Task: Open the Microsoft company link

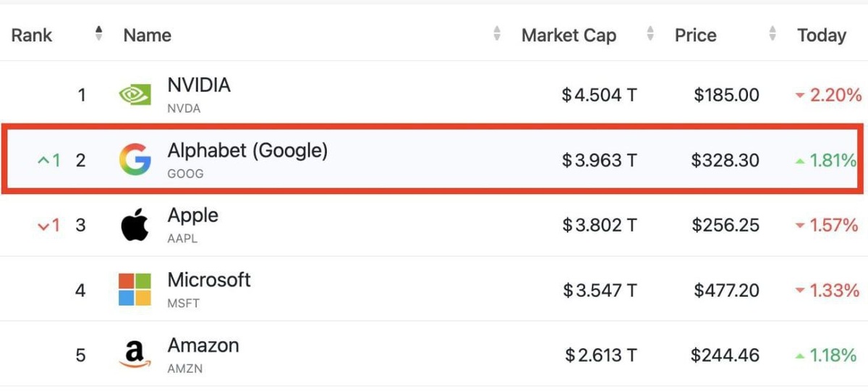Action: [209, 280]
